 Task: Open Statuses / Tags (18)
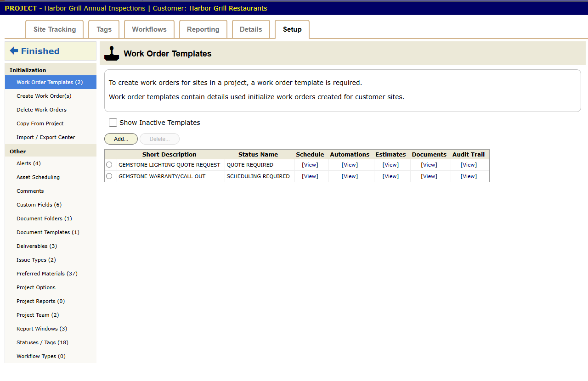tap(51, 342)
